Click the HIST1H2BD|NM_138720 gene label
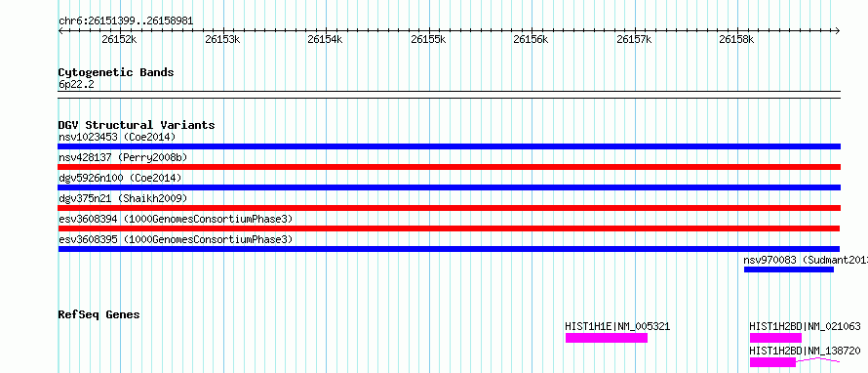 tap(805, 351)
